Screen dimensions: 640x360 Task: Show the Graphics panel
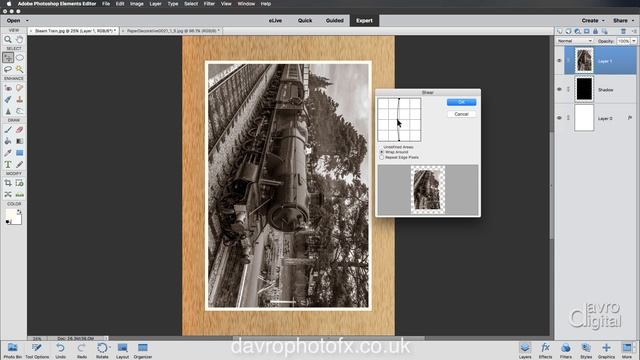coord(606,350)
